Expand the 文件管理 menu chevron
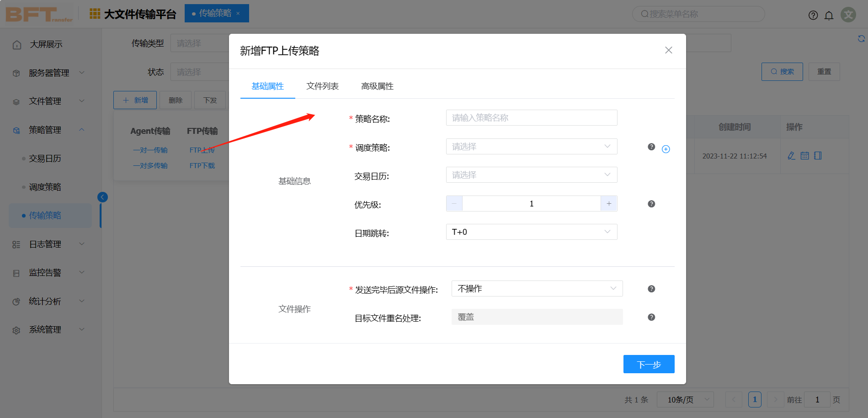The image size is (868, 418). 82,101
